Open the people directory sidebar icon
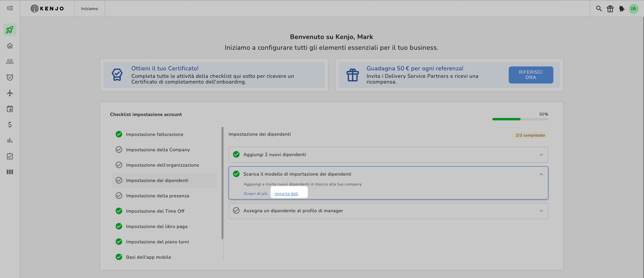 (x=10, y=61)
